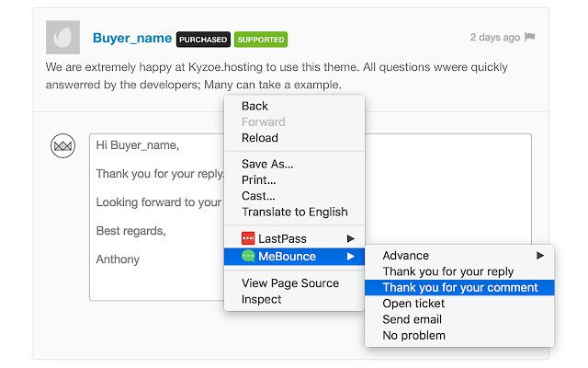Click the 2 days ago timestamp
588x368 pixels.
tap(495, 37)
